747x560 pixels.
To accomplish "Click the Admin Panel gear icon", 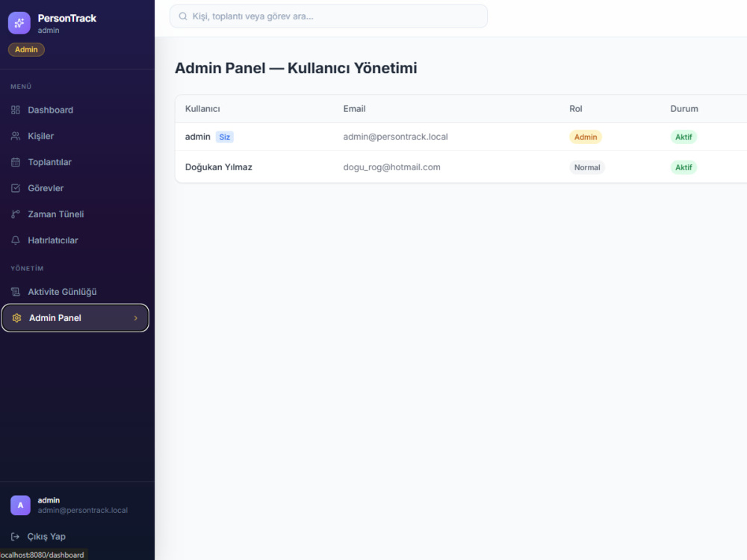I will point(16,318).
